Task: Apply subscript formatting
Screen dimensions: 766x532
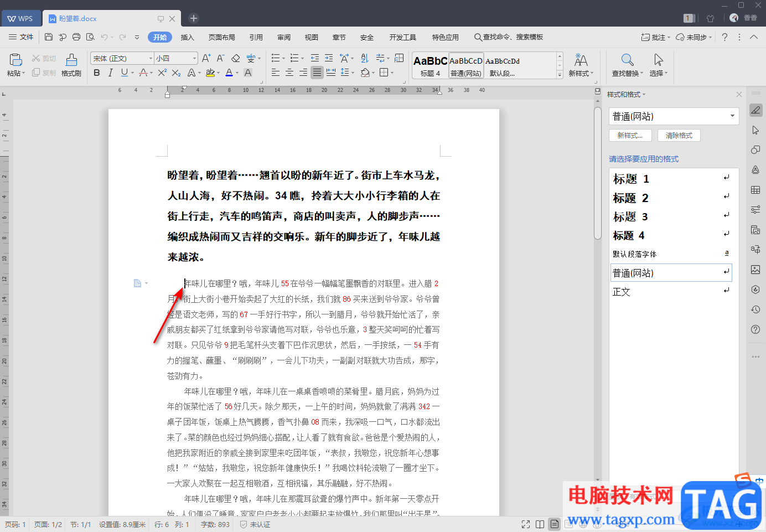Action: point(176,73)
